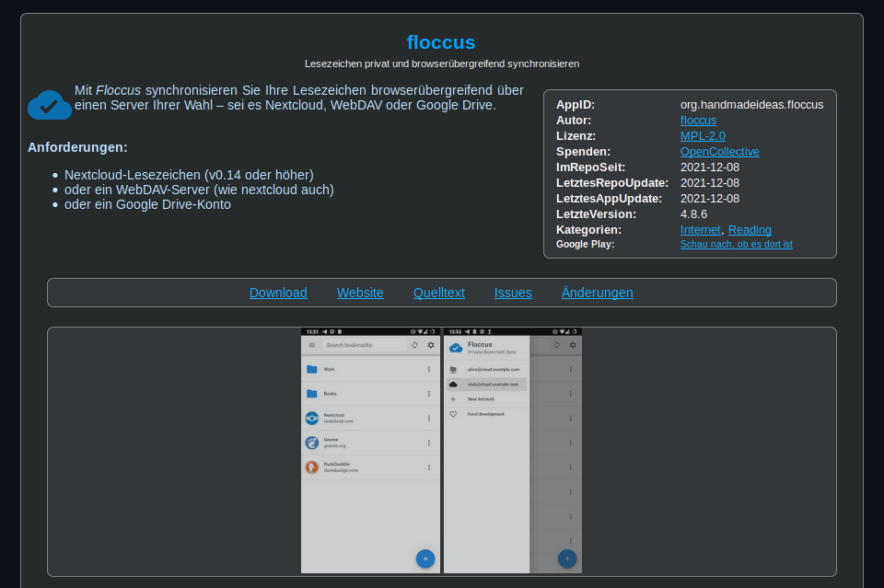This screenshot has height=588, width=884.
Task: Open the overflow menu for Nextcloud
Action: point(429,417)
